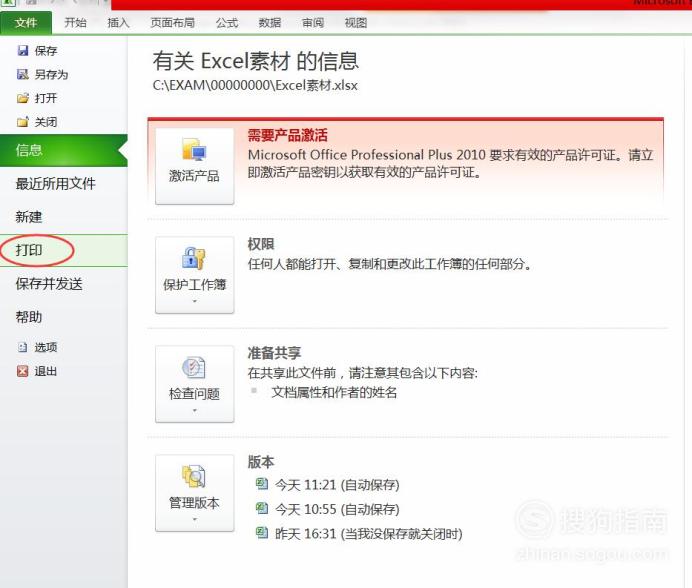
Task: Click the Save As (另存为) label
Action: [51, 75]
